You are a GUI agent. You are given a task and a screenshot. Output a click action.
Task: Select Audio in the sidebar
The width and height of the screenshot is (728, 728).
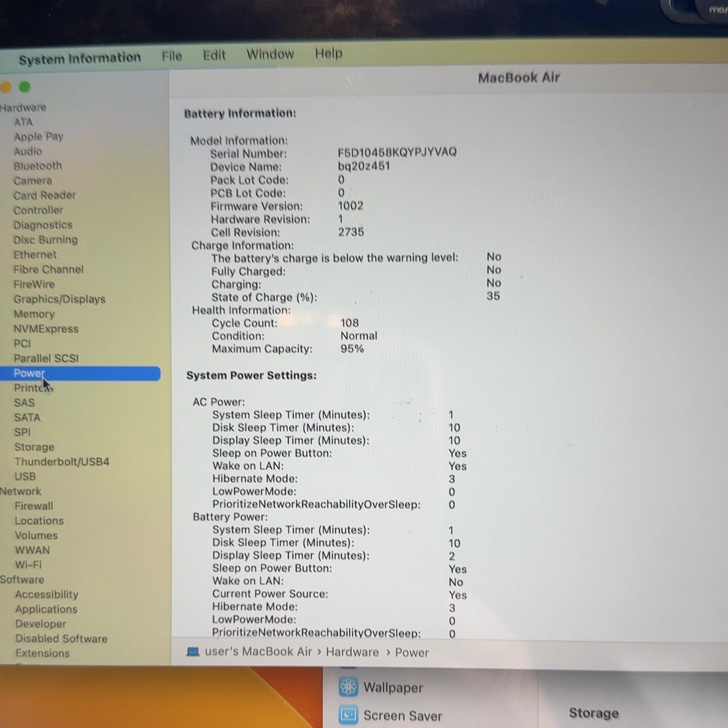(x=28, y=151)
